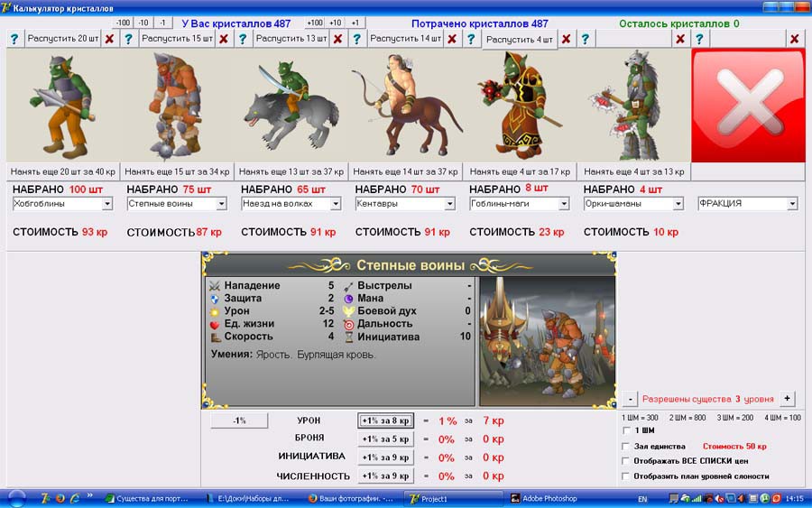Screen dimensions: 812x508
Task: Remove unit with red X after 'Распустить 20 шт'
Action: [x=109, y=39]
